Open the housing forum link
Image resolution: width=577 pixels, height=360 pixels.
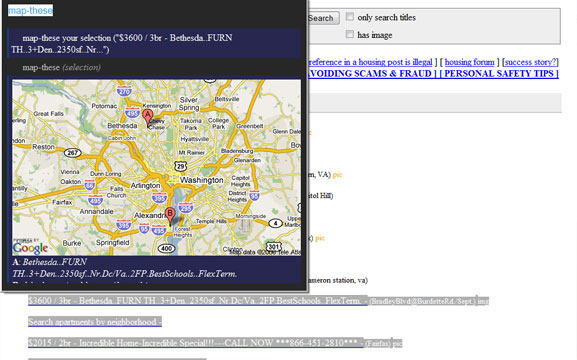(x=469, y=62)
